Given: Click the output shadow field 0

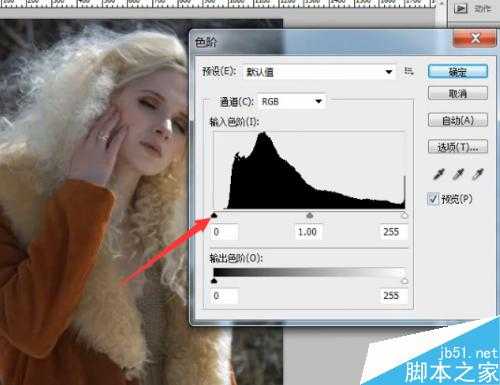Looking at the screenshot, I should tap(225, 296).
